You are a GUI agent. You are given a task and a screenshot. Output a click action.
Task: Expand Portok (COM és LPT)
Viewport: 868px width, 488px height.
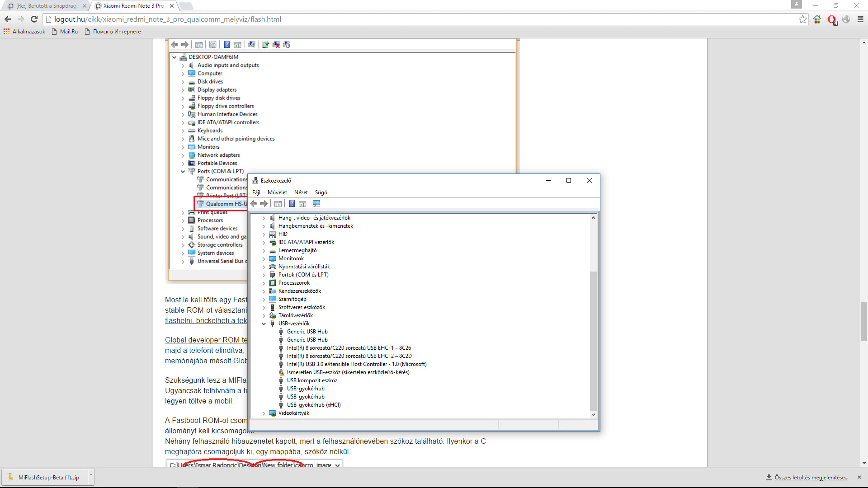coord(264,275)
